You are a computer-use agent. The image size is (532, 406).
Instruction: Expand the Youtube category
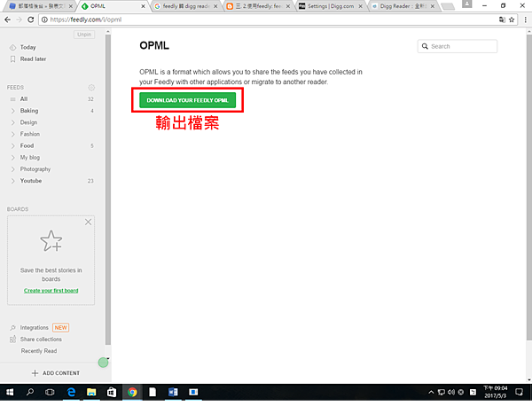click(13, 181)
